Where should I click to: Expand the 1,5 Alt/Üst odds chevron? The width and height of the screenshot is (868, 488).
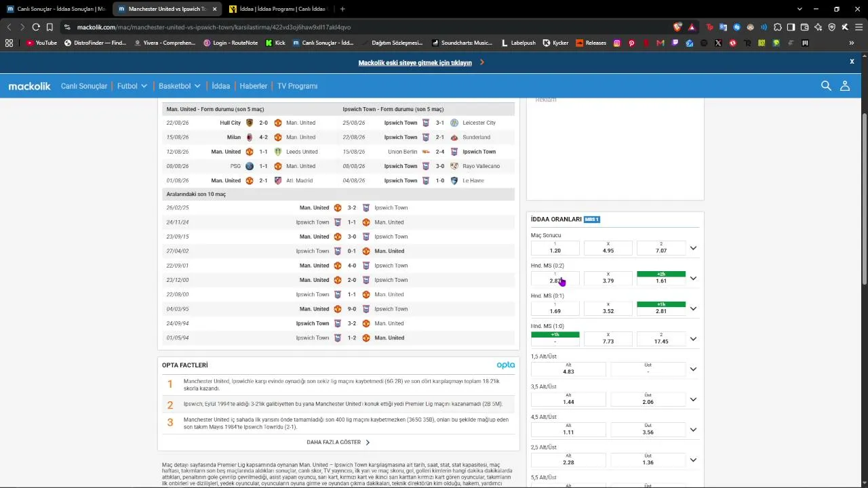[x=693, y=369]
